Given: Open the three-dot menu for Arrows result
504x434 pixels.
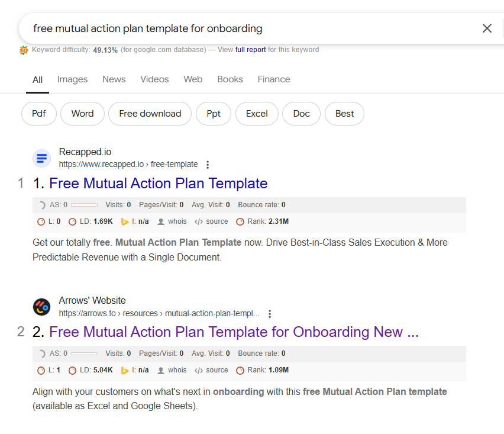Looking at the screenshot, I should (270, 314).
